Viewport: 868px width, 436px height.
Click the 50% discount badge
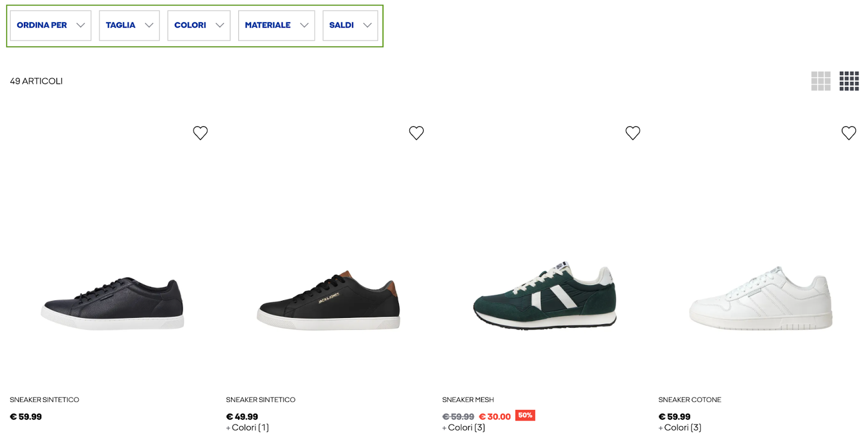[525, 415]
